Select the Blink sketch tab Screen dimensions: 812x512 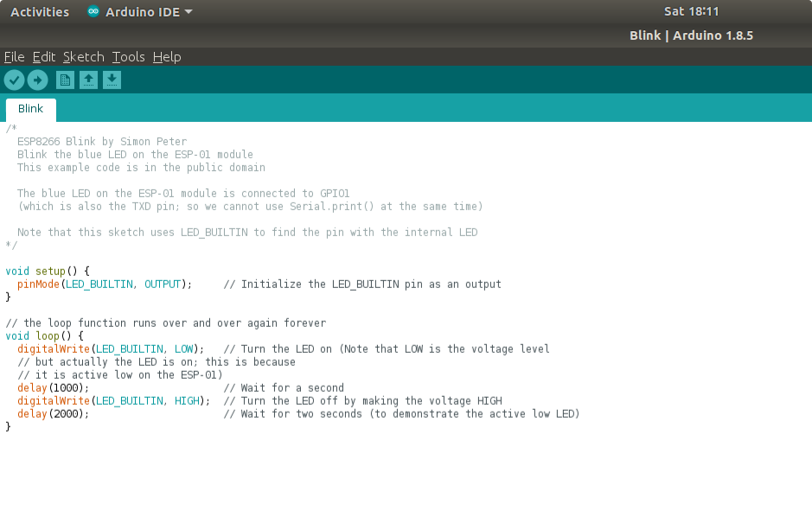(x=30, y=110)
